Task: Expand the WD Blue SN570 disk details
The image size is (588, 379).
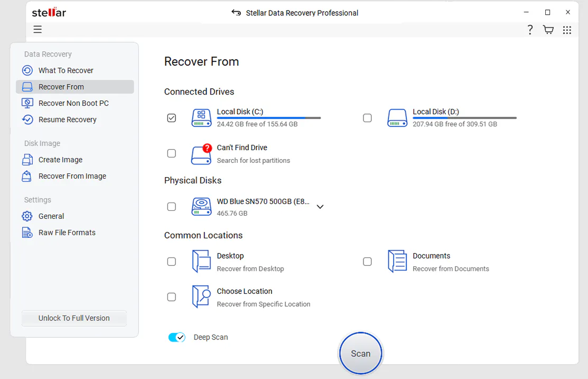Action: [320, 207]
